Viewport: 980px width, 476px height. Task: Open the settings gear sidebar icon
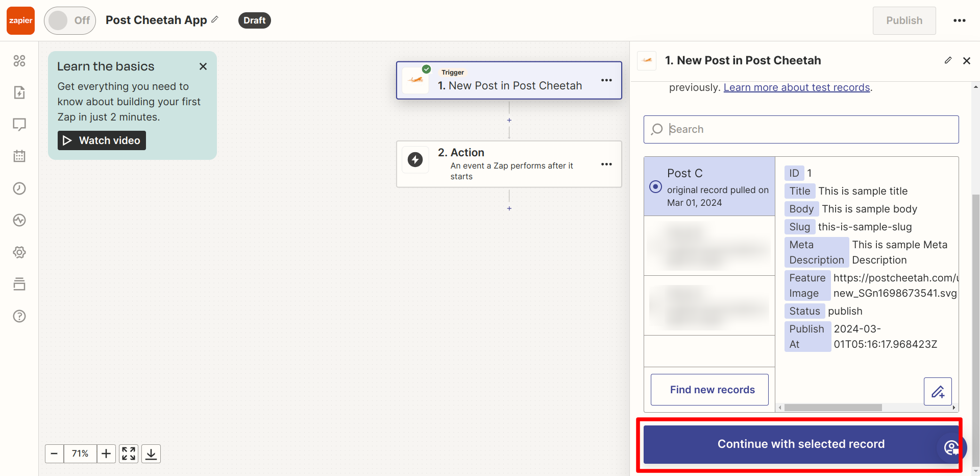click(x=19, y=252)
